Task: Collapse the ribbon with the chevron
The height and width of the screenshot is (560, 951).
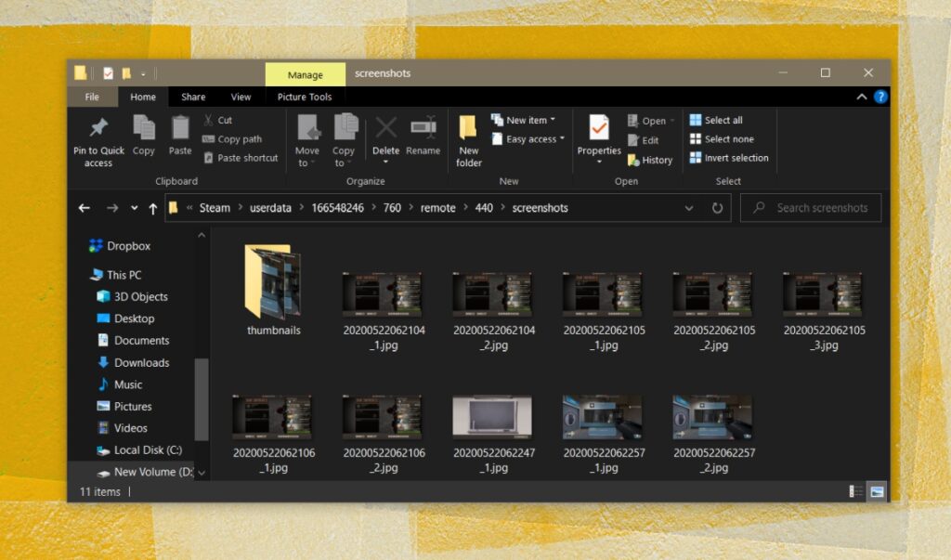Action: click(862, 96)
